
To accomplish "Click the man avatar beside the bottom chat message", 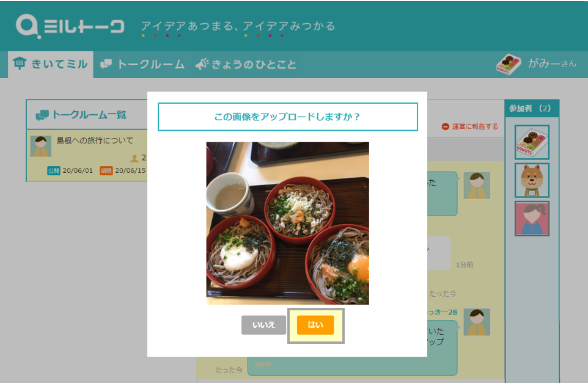I will 476,322.
